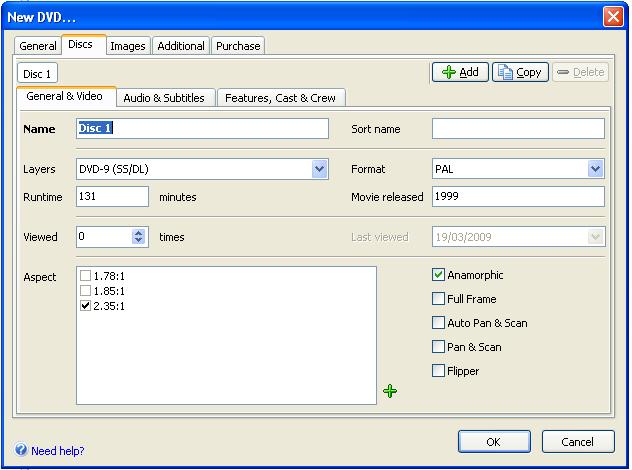Open the Images tab
Image resolution: width=632 pixels, height=470 pixels.
[x=128, y=46]
